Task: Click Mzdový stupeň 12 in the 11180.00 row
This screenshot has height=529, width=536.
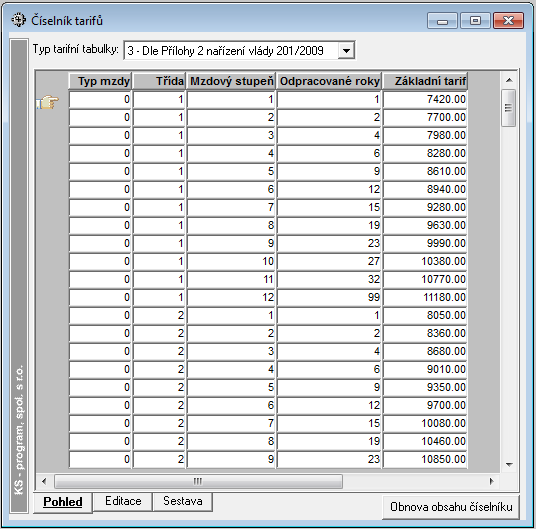Action: [x=231, y=297]
